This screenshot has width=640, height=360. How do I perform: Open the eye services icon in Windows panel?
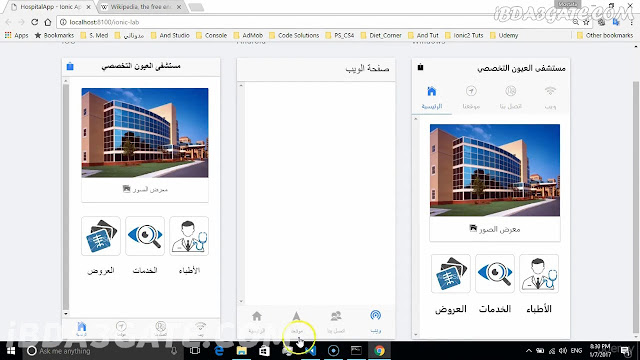(495, 273)
